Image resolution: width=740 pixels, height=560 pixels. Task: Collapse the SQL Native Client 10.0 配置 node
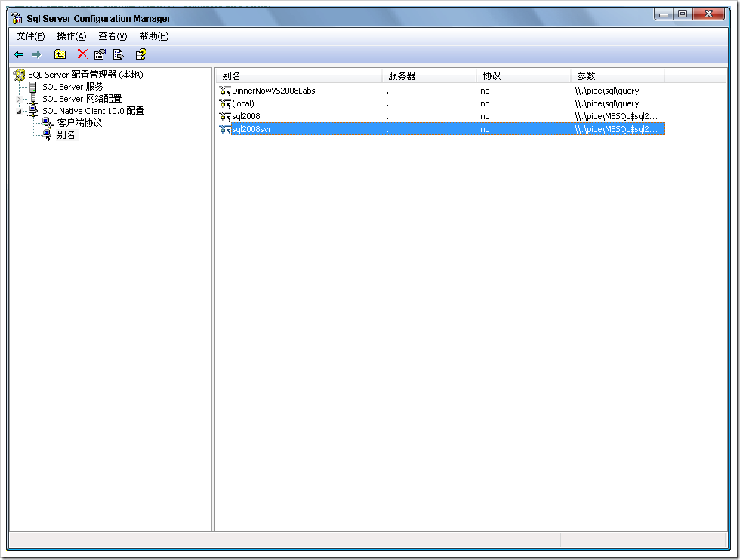(19, 112)
